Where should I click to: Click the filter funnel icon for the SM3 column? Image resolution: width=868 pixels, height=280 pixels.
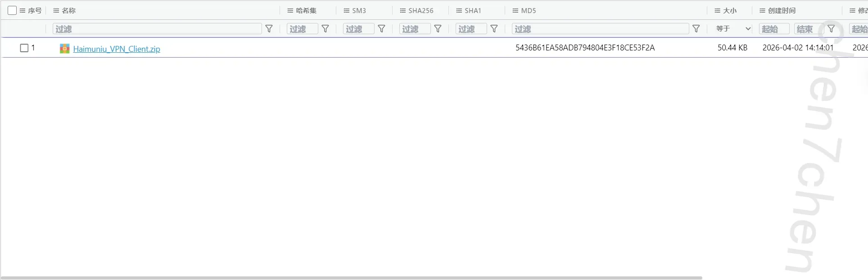click(381, 29)
